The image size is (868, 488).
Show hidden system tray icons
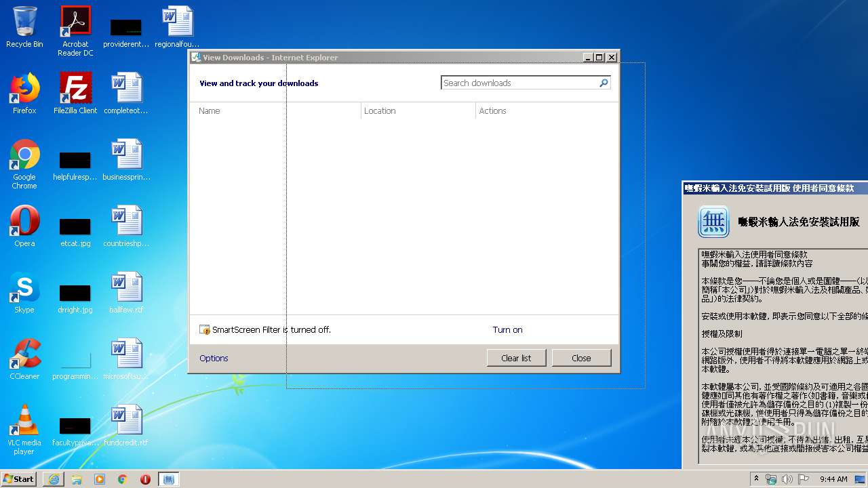pyautogui.click(x=756, y=479)
